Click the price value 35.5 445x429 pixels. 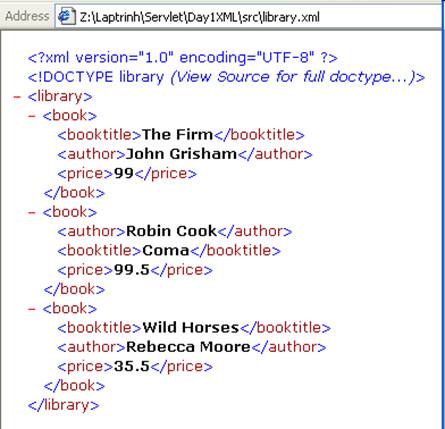pyautogui.click(x=132, y=366)
